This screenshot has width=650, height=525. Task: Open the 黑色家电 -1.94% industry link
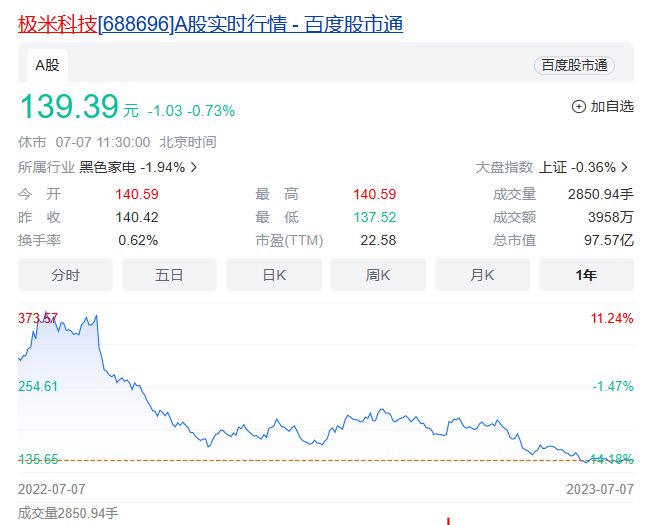coord(132,168)
